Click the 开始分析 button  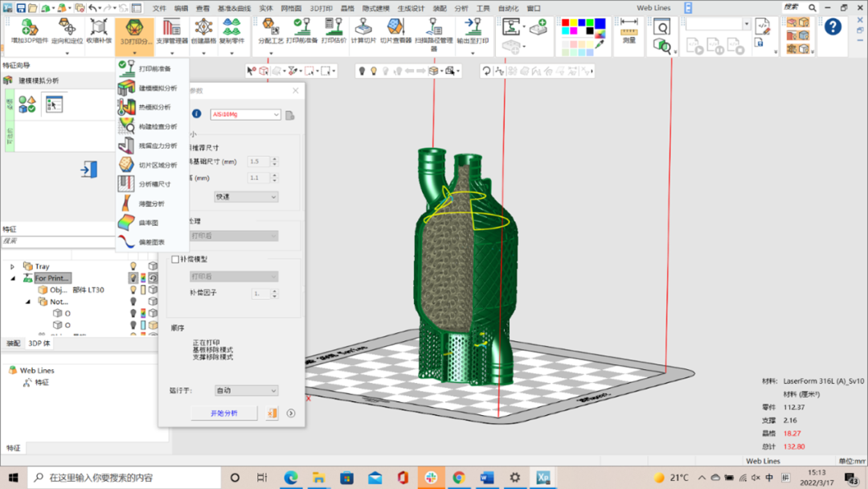pos(224,413)
